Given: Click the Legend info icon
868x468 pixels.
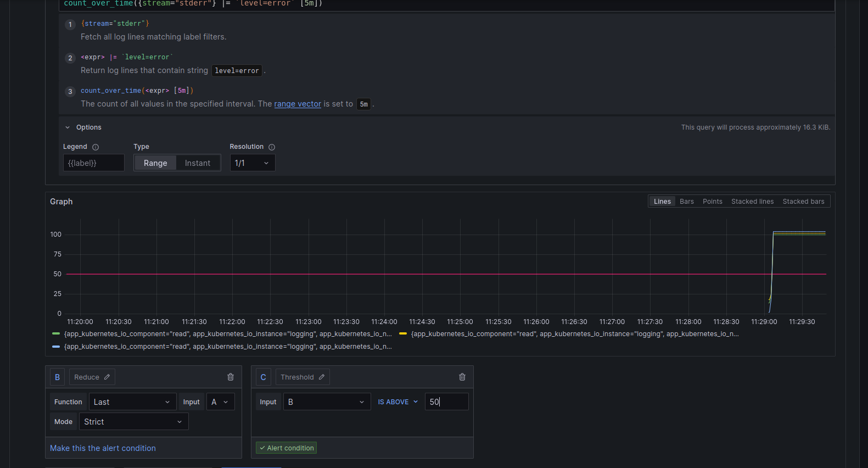Looking at the screenshot, I should coord(96,147).
